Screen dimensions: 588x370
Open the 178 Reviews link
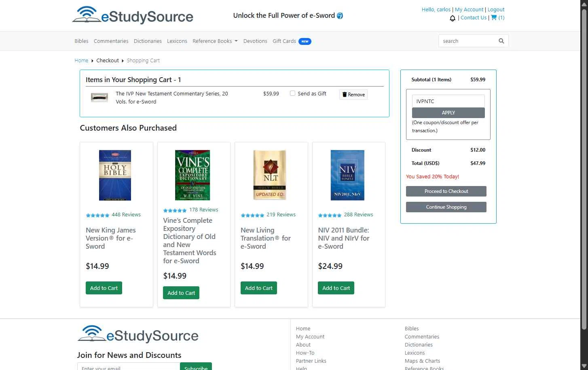click(x=203, y=210)
